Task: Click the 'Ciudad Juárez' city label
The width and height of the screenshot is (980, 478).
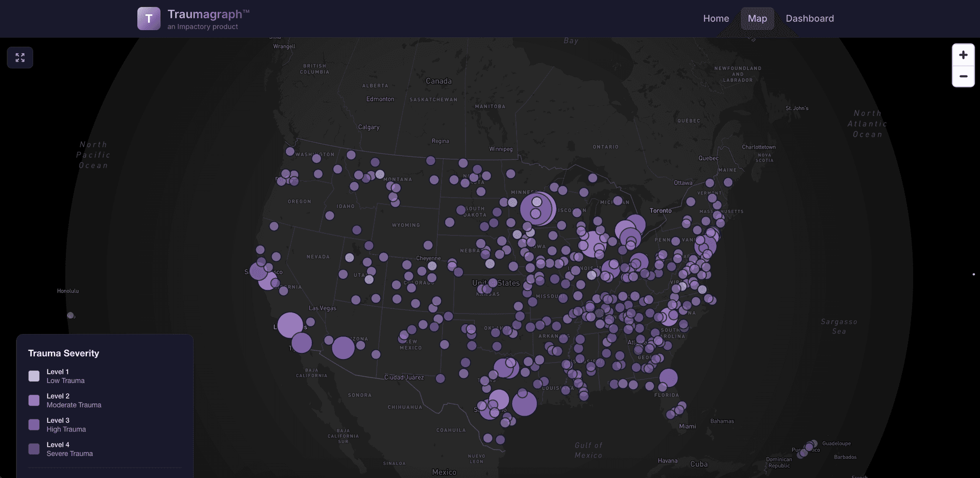Action: (404, 377)
